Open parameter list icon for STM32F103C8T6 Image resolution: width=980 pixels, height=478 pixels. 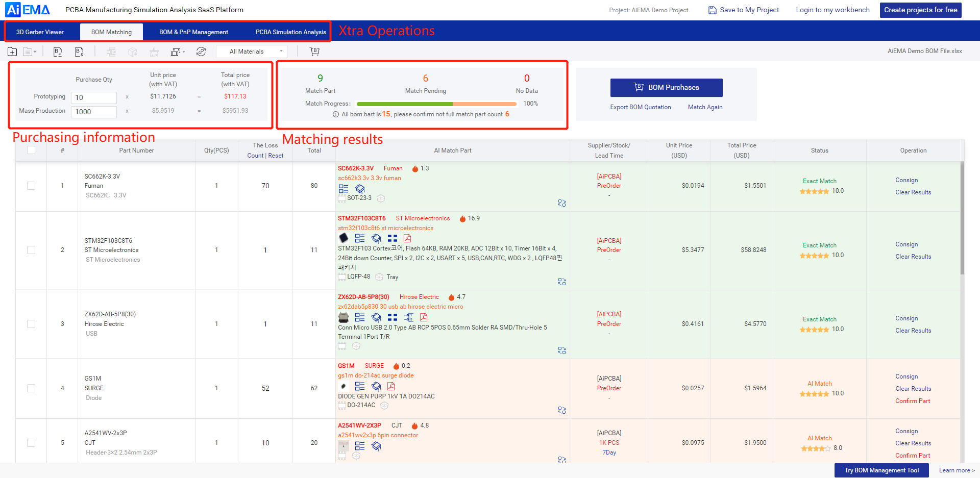[x=360, y=238]
